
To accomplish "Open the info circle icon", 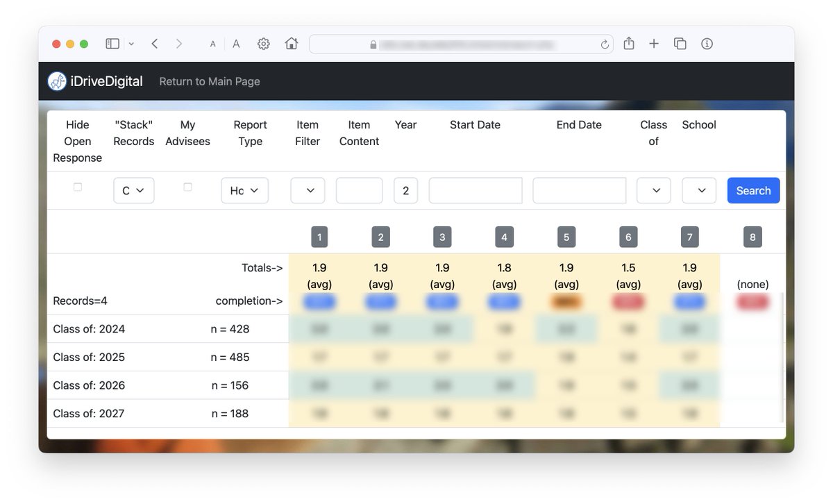I will pos(707,44).
